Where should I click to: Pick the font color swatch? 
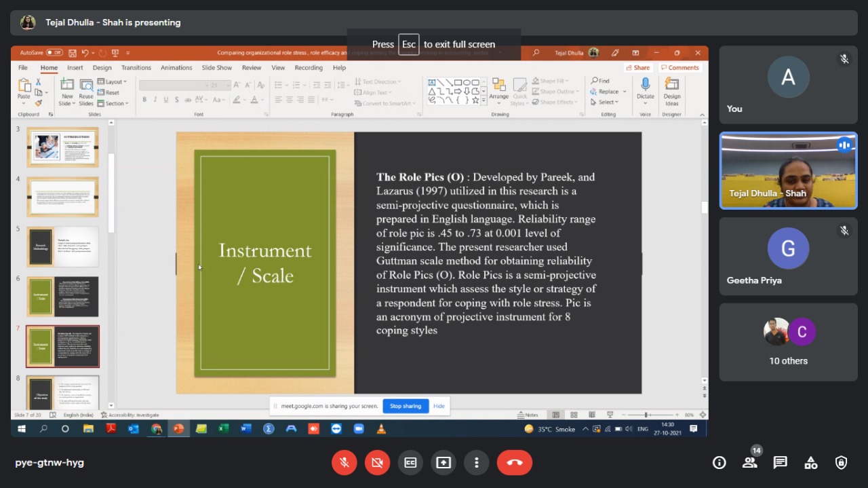(254, 100)
